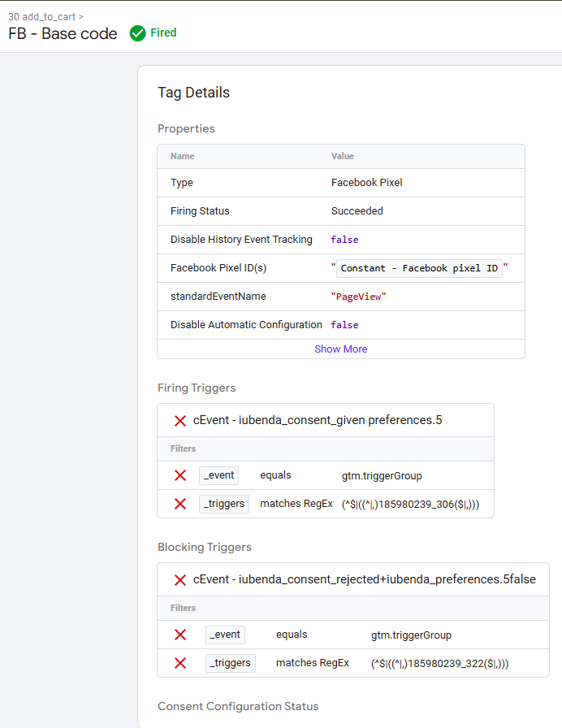The width and height of the screenshot is (562, 728).
Task: Click red X next to regex 185980239_322
Action: (180, 663)
